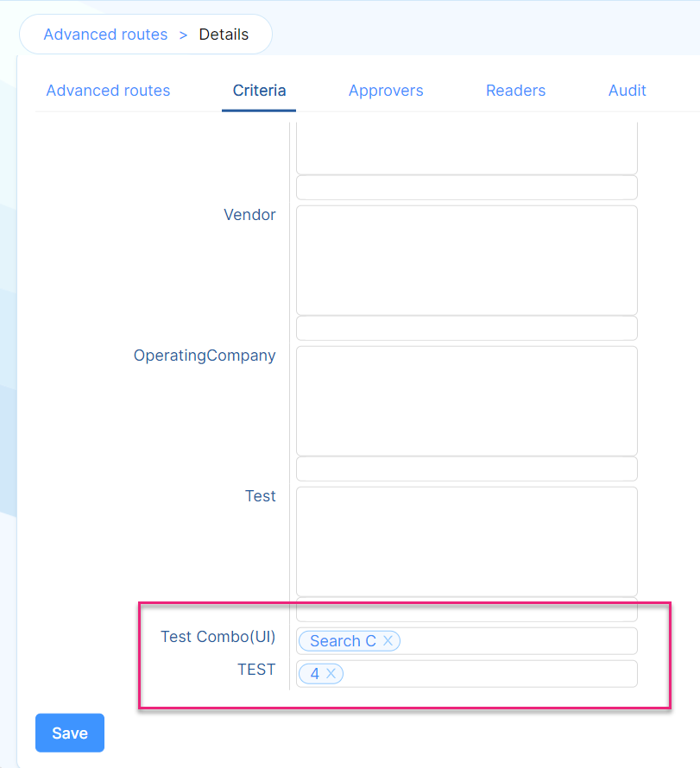The width and height of the screenshot is (700, 768).
Task: Select the Criteria tab
Action: click(x=259, y=91)
